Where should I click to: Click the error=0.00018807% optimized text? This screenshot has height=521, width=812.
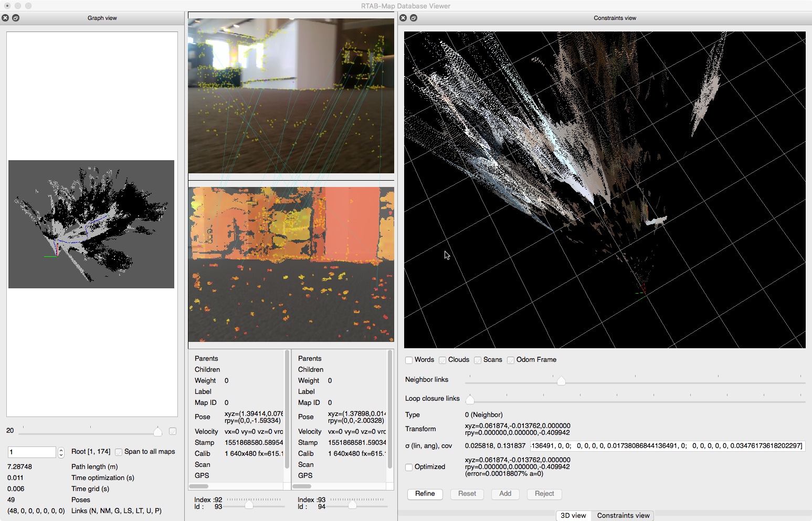point(504,474)
